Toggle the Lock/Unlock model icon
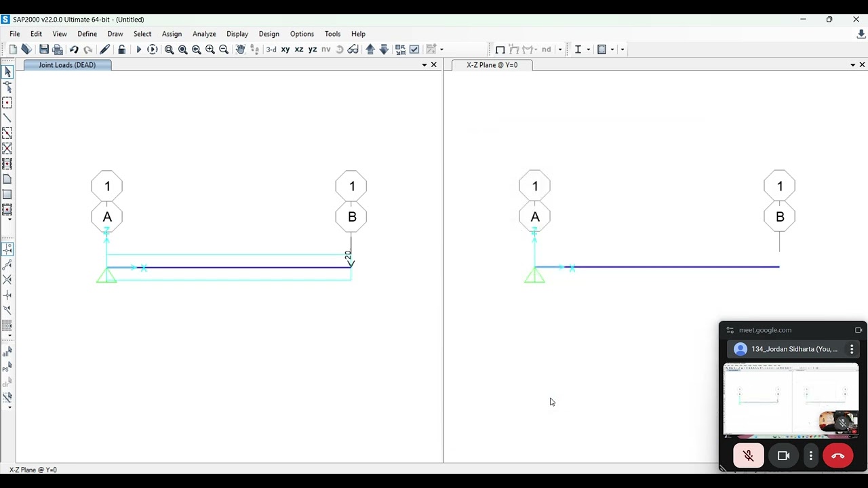This screenshot has height=488, width=868. [121, 49]
